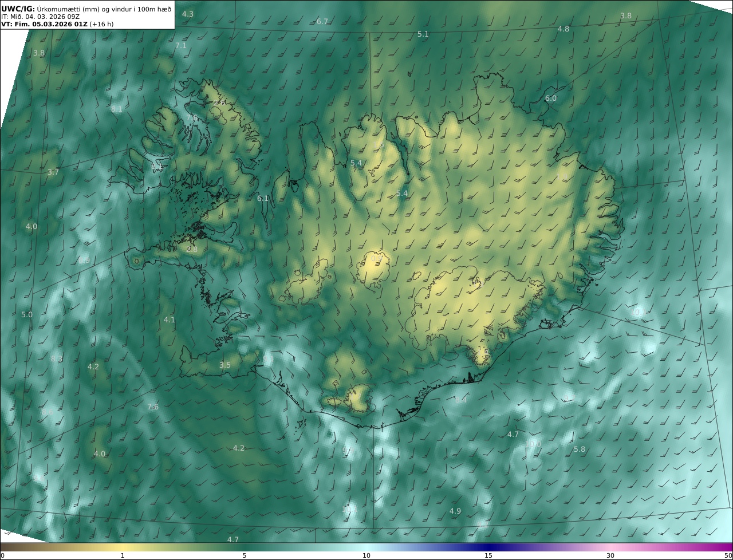Click the '0' tick on the color scale
Viewport: 733px width, 560px height.
[x=2, y=555]
